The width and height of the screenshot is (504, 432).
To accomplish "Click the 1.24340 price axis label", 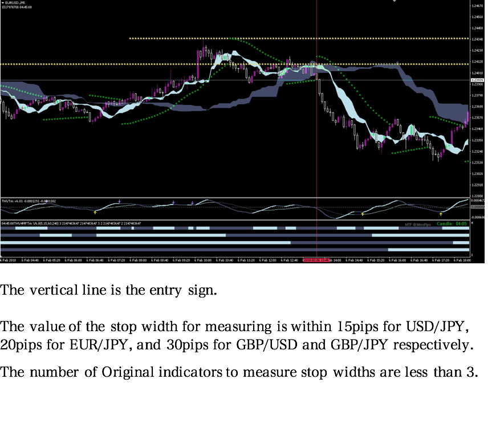I will (x=477, y=39).
